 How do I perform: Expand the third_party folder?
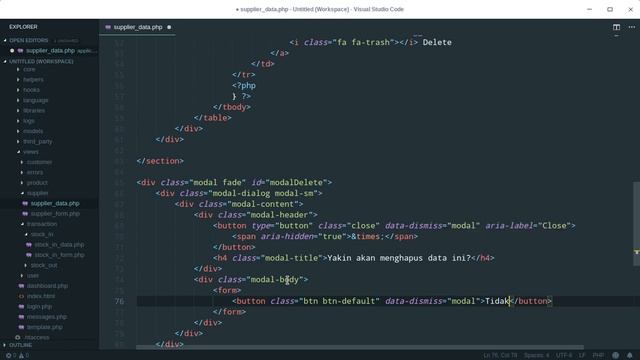pos(18,142)
